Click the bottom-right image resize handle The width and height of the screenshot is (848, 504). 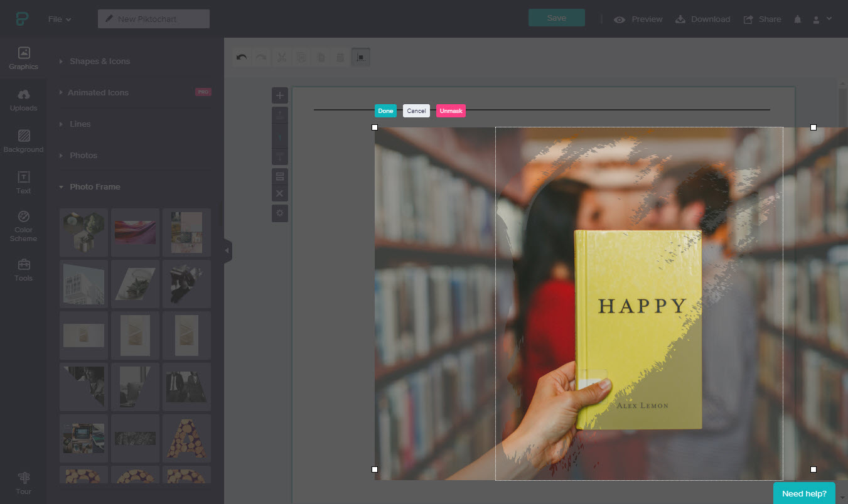[813, 469]
